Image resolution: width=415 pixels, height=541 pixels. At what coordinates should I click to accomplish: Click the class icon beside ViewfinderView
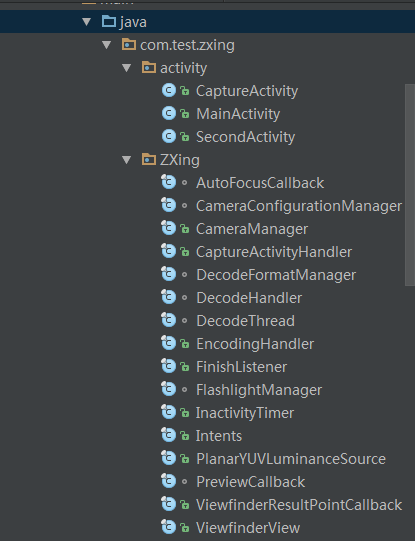169,527
